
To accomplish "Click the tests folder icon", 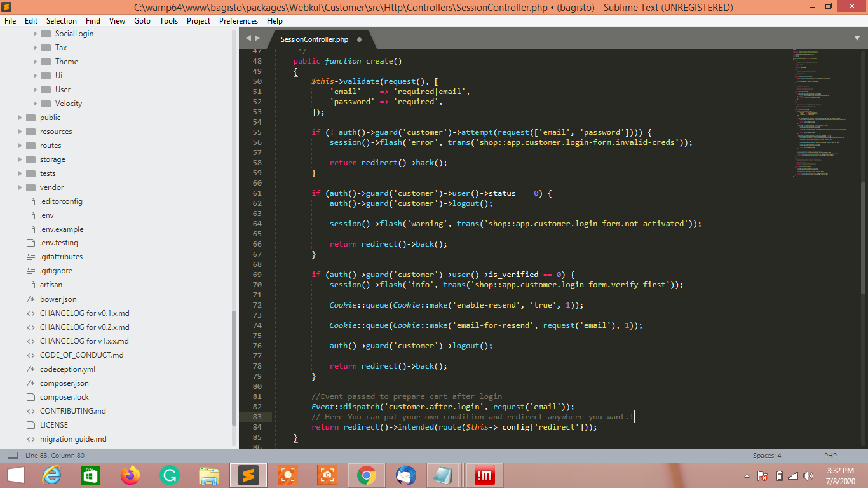I will coord(31,173).
